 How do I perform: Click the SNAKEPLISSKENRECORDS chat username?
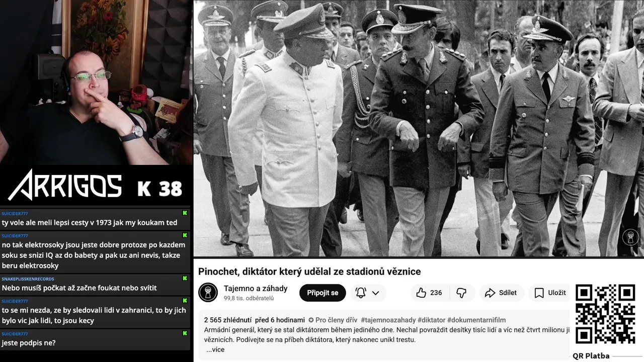[28, 279]
